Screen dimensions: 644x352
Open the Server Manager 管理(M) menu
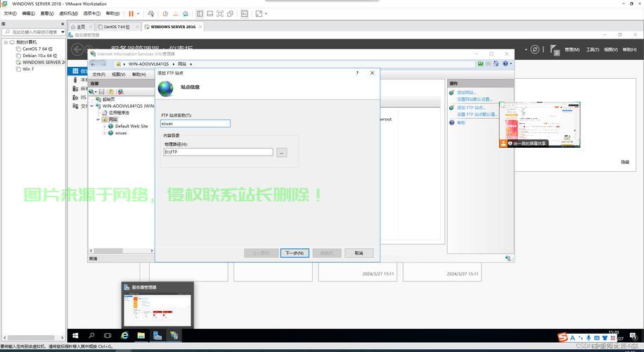click(x=572, y=49)
